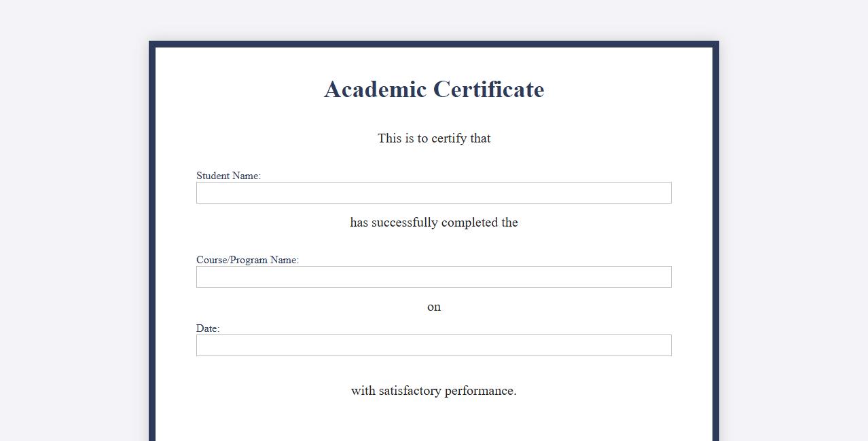The image size is (868, 441).
Task: Click the word "Academic" in the heading
Action: pos(375,90)
